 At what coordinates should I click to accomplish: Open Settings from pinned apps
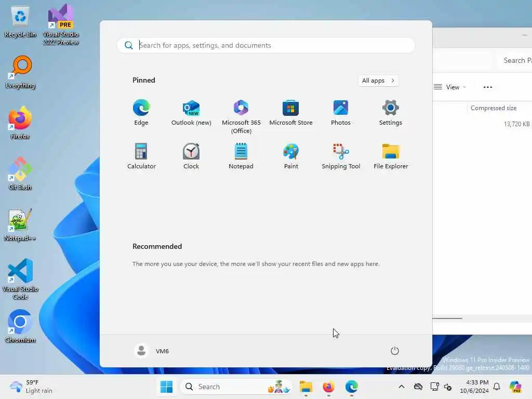[391, 113]
